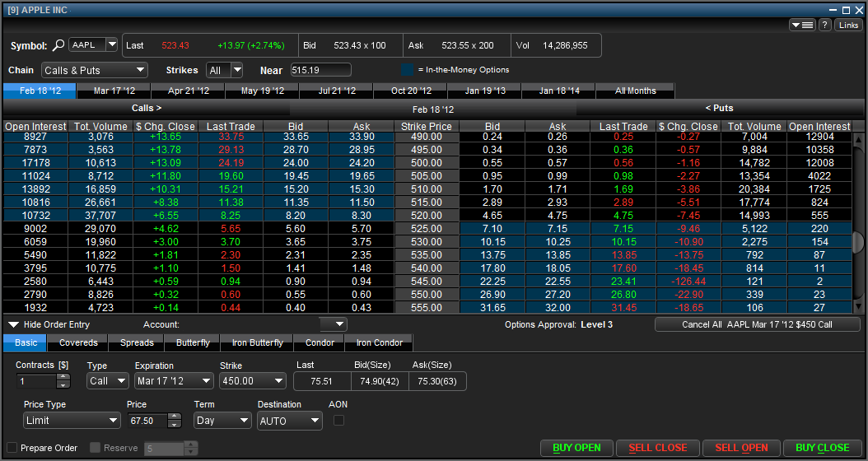The height and width of the screenshot is (461, 868).
Task: Select the Oct 20 '12 expiration tab
Action: 411,91
